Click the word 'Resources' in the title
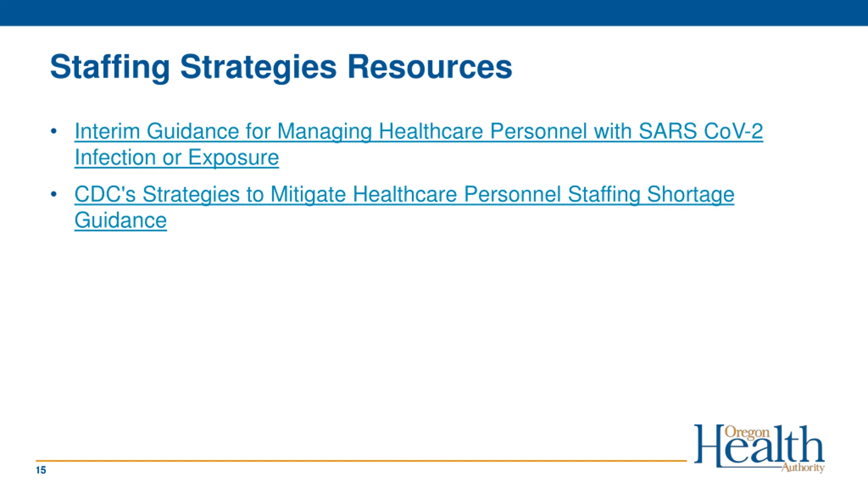 pyautogui.click(x=430, y=67)
